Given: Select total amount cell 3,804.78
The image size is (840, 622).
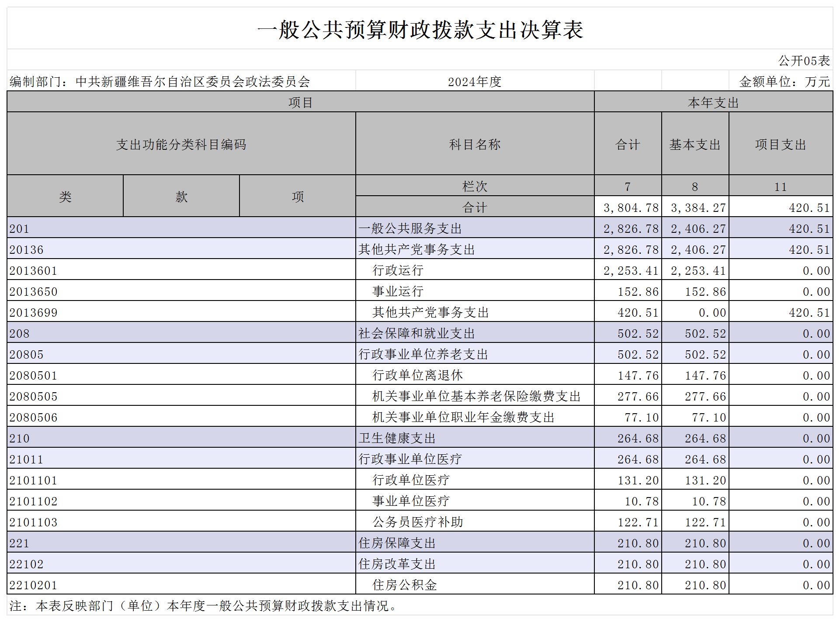Looking at the screenshot, I should [x=630, y=207].
